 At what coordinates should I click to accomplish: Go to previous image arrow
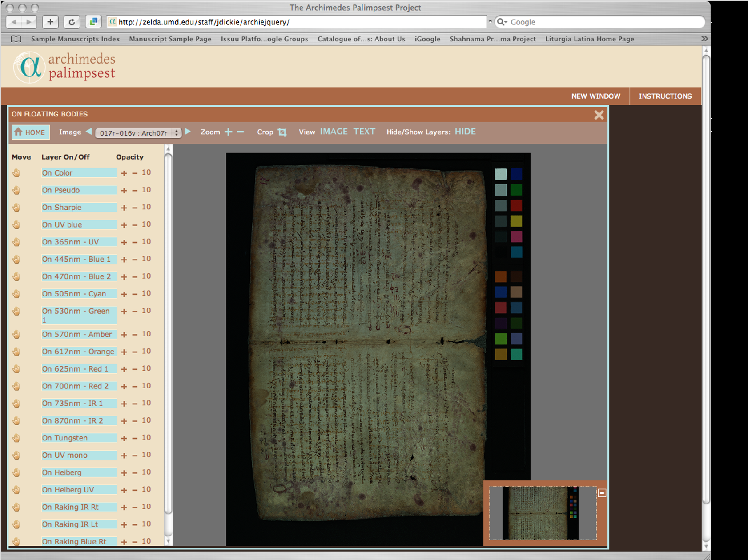(x=89, y=132)
